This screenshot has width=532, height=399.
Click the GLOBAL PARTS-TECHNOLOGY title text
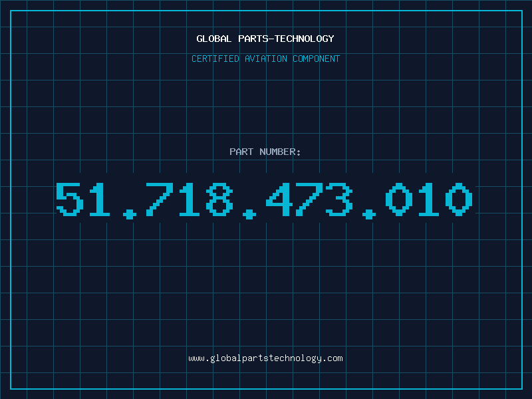[265, 39]
